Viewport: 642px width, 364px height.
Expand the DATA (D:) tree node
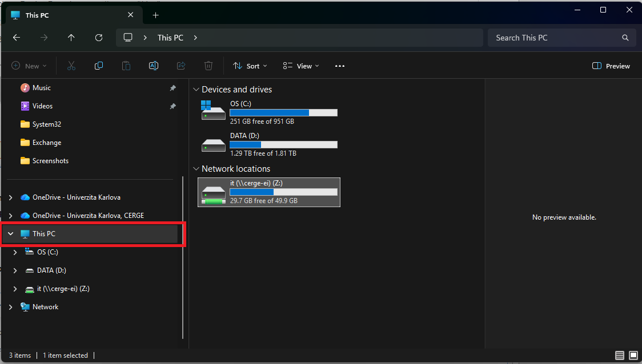[15, 270]
